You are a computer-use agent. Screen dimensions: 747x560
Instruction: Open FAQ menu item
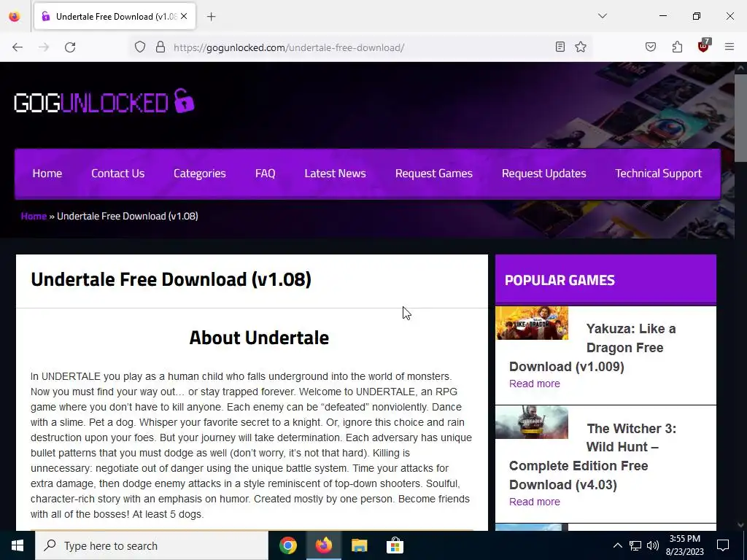click(266, 174)
